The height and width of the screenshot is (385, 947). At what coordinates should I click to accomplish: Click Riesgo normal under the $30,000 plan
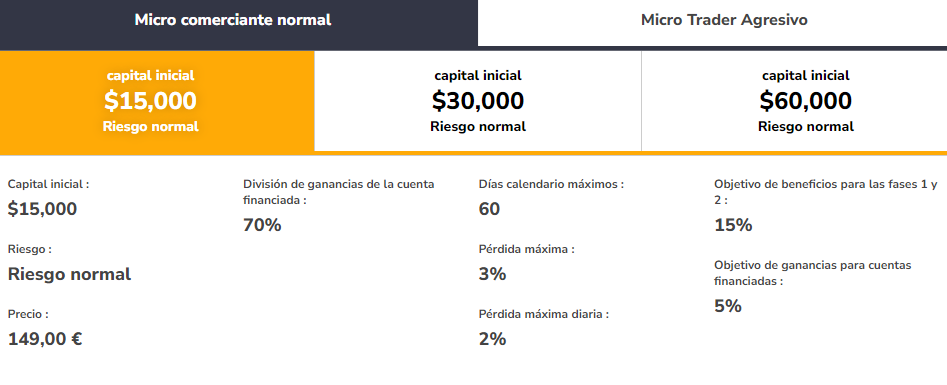(478, 127)
